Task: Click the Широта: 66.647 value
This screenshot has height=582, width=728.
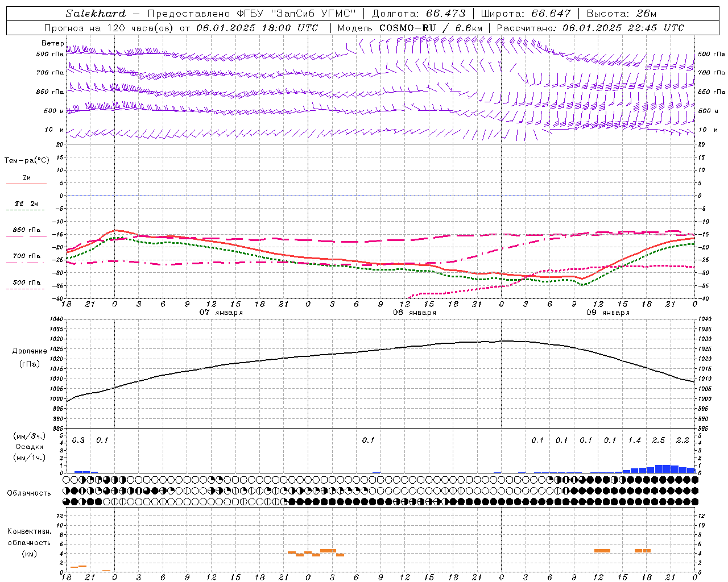Action: click(x=526, y=13)
